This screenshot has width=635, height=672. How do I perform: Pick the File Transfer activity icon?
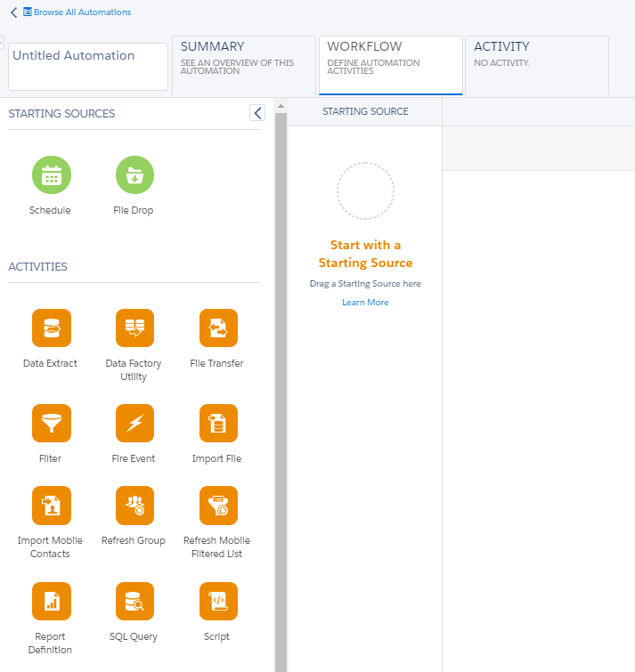coord(218,328)
